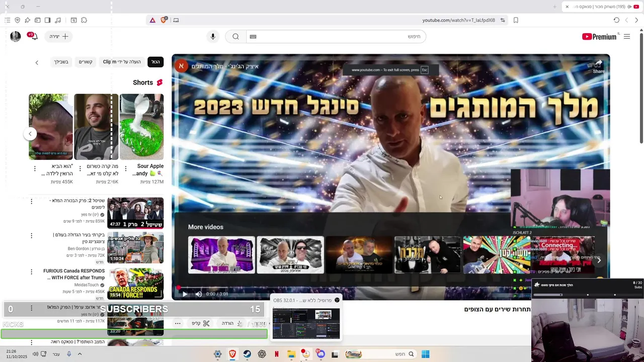This screenshot has height=362, width=644.
Task: Start voice search with microphone icon
Action: pos(213,36)
